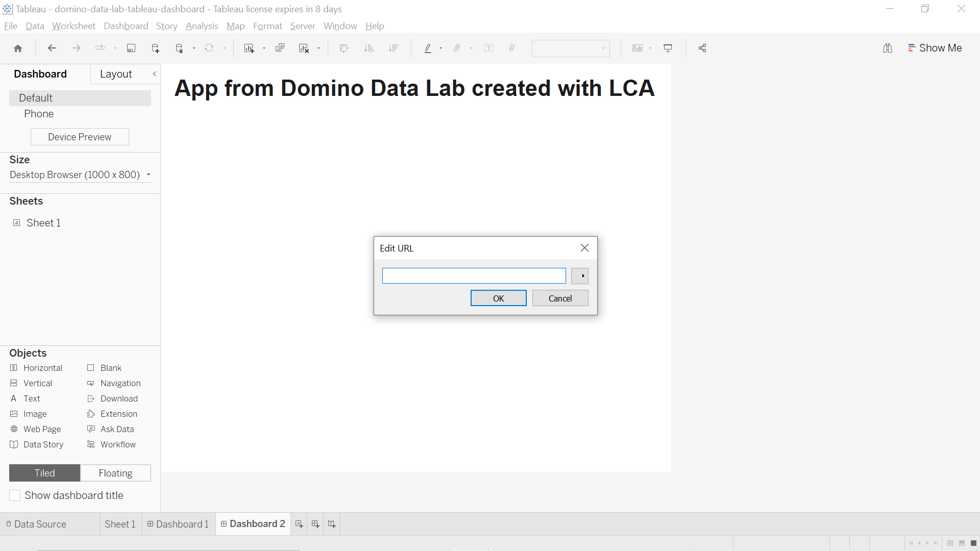Click the Share workbook icon
This screenshot has height=551, width=980.
pyautogui.click(x=702, y=48)
